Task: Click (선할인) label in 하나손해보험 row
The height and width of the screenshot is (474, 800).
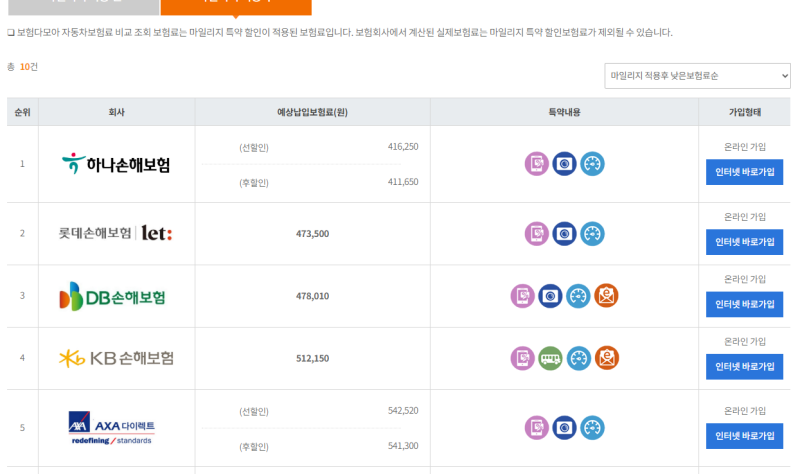Action: (254, 148)
